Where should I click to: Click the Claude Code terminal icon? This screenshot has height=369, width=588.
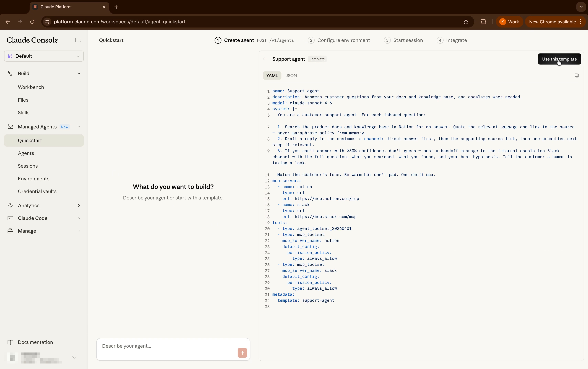(x=10, y=218)
